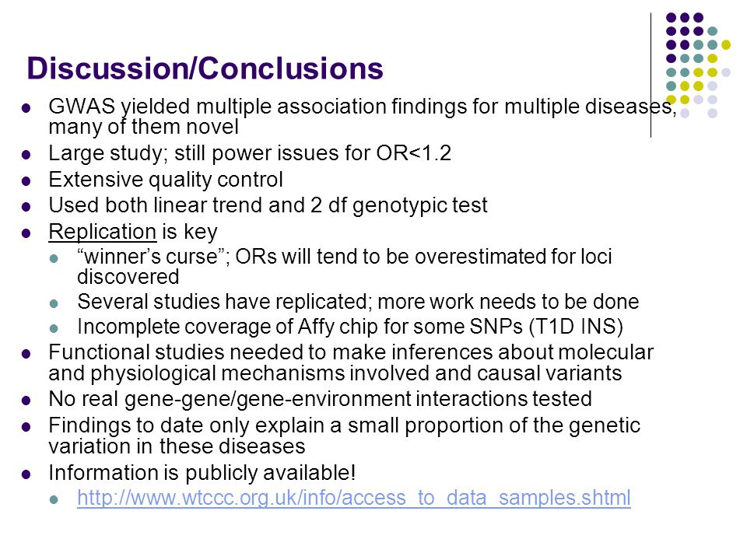Click Information is publicly available line
Image resolution: width=747 pixels, height=560 pixels.
(202, 472)
